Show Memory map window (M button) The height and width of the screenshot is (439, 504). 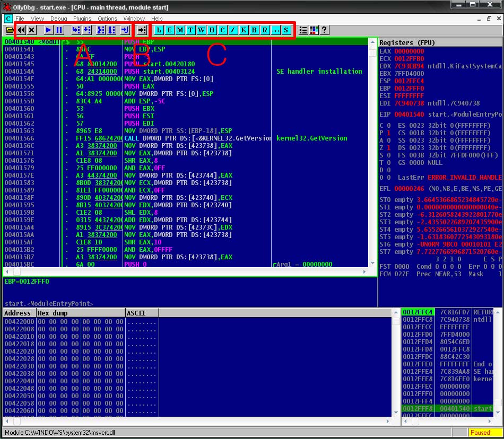[x=180, y=30]
